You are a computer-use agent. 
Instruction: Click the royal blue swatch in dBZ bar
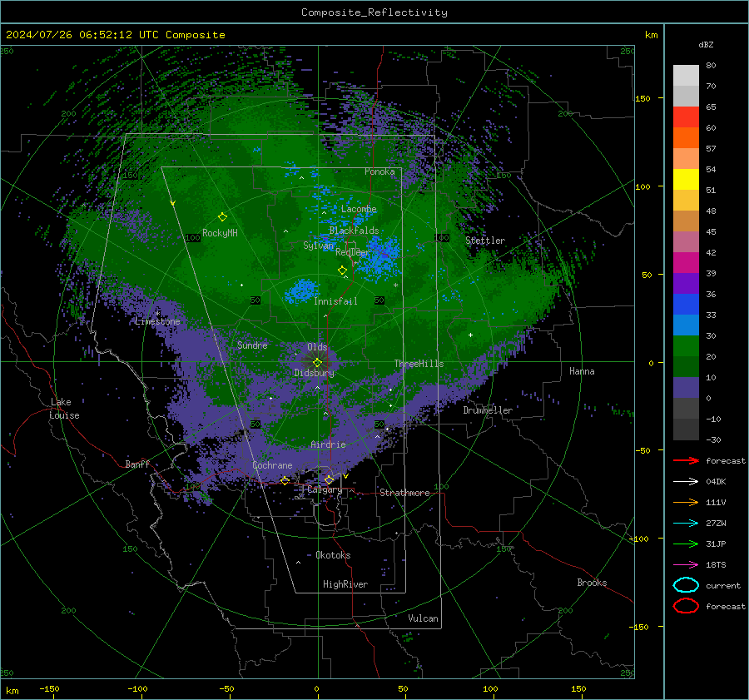[686, 305]
